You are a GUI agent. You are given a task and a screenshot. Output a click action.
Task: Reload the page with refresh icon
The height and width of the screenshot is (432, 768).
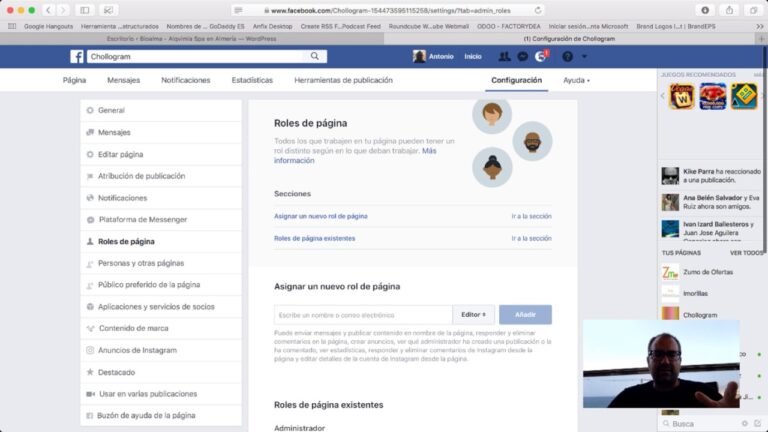click(538, 10)
